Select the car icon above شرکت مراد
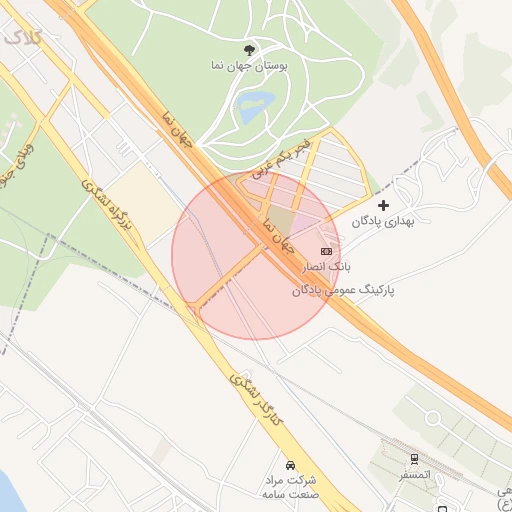The width and height of the screenshot is (512, 512). [x=290, y=465]
